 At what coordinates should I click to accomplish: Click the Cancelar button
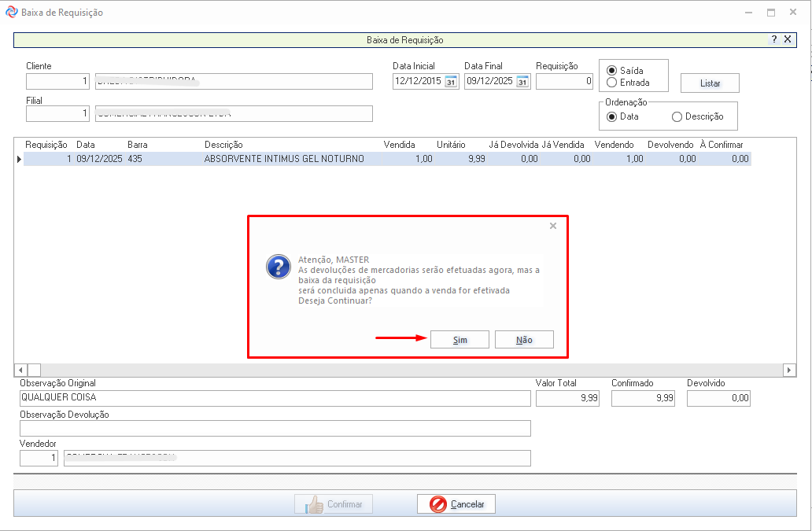coord(456,504)
